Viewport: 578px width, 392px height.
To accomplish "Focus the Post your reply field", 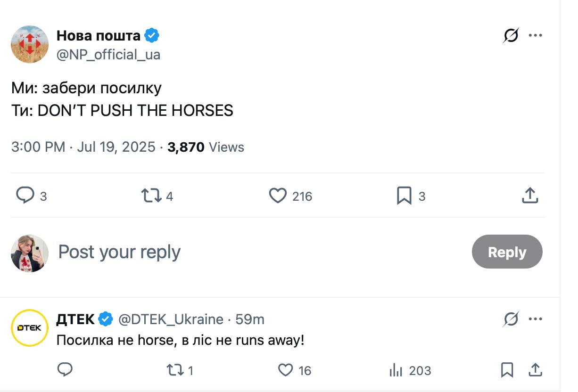I will pos(236,252).
